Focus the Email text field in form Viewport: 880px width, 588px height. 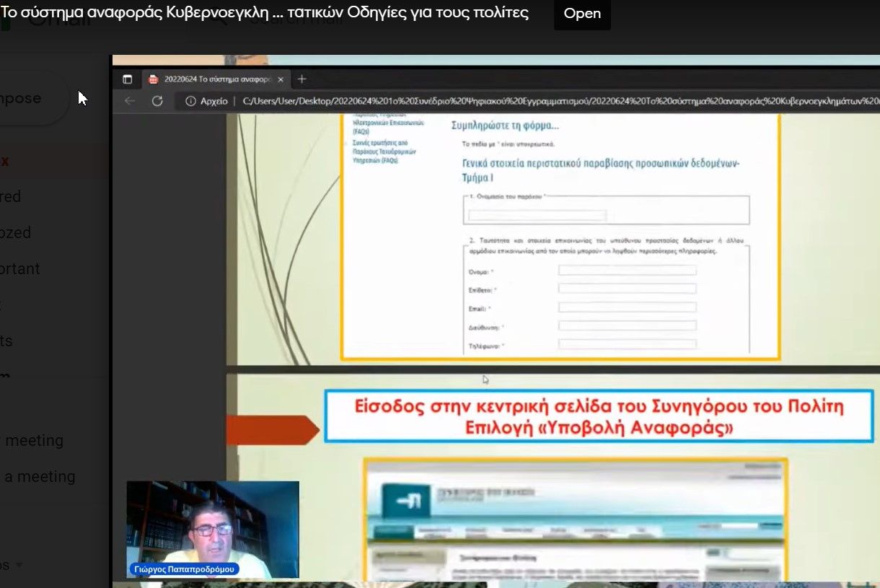click(x=627, y=307)
